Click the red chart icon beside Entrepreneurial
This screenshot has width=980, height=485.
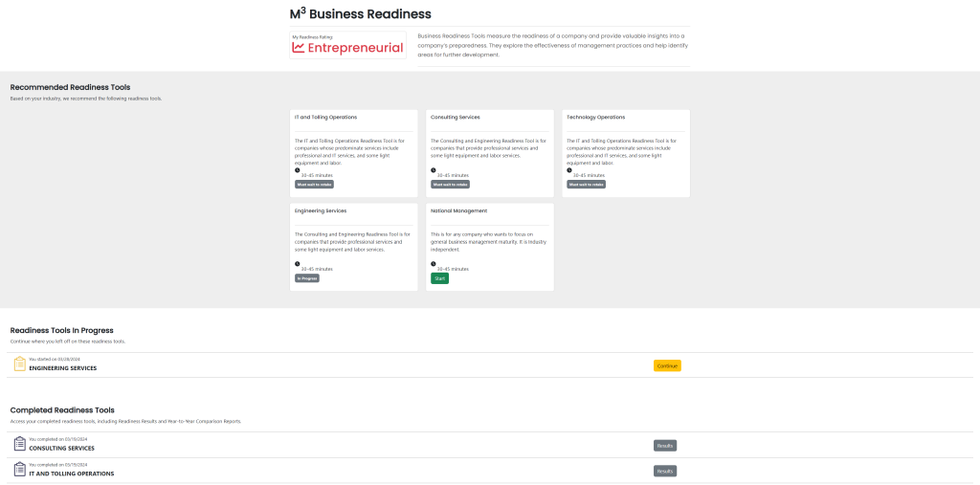pyautogui.click(x=299, y=47)
